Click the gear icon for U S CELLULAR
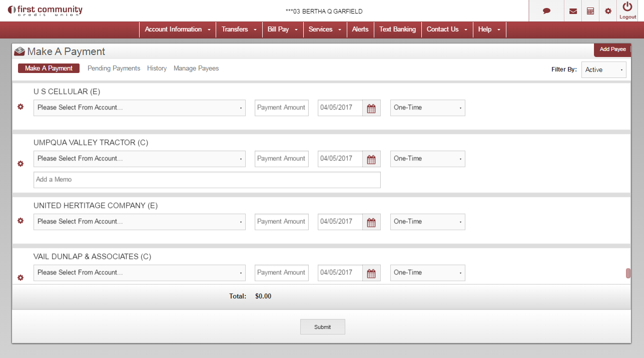The height and width of the screenshot is (358, 644). (x=21, y=107)
